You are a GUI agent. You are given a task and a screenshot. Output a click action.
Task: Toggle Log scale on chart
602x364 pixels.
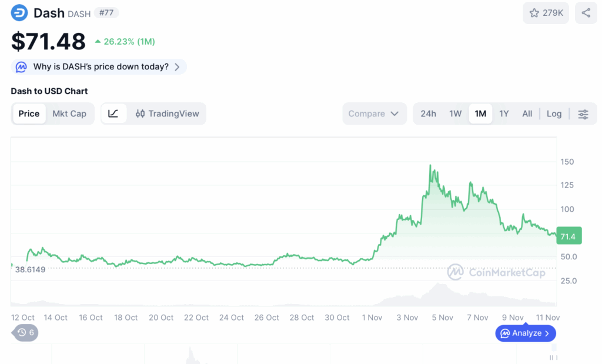click(554, 113)
